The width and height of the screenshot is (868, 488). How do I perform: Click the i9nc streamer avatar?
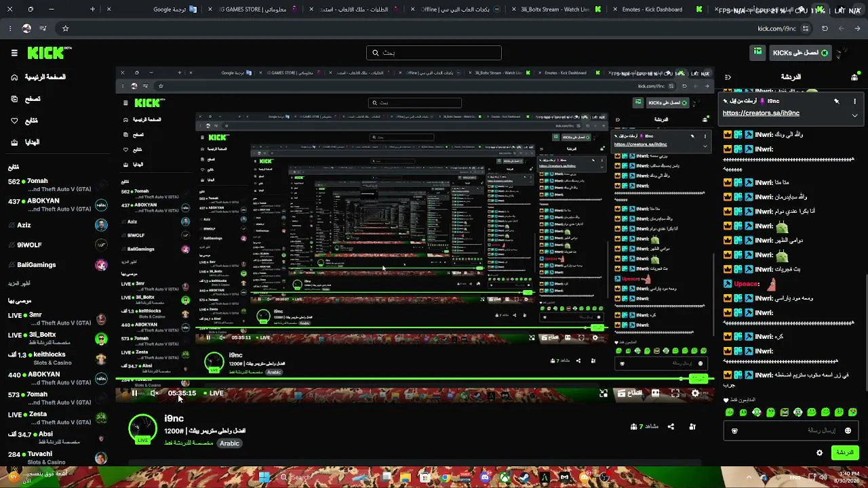click(x=142, y=428)
